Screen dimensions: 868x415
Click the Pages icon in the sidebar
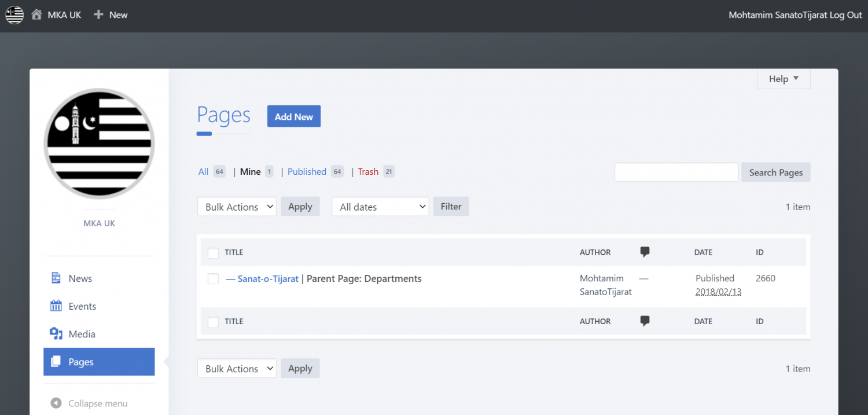56,361
